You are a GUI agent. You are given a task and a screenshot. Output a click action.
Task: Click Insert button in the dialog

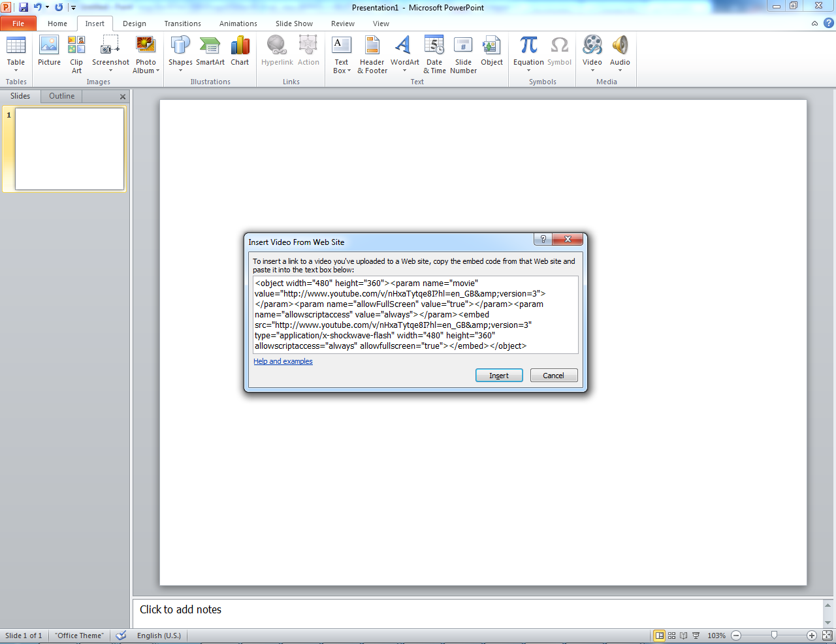click(499, 376)
